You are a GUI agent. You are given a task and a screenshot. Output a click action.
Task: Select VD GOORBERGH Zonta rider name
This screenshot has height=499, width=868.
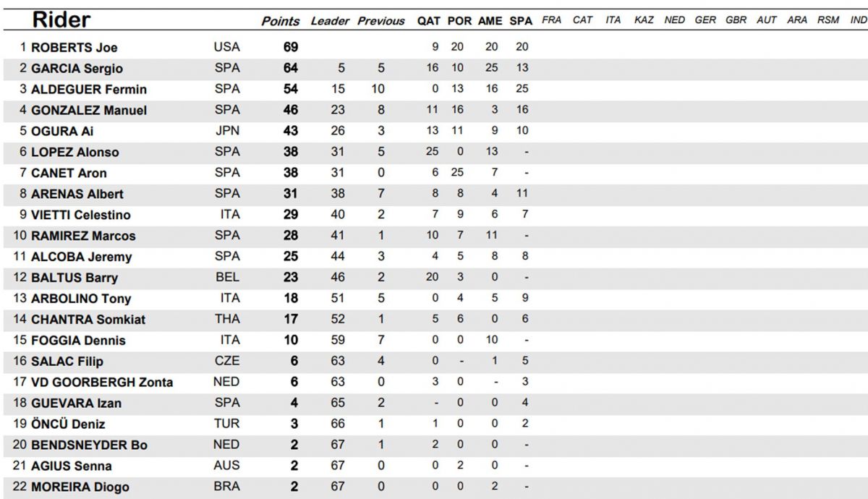(102, 383)
